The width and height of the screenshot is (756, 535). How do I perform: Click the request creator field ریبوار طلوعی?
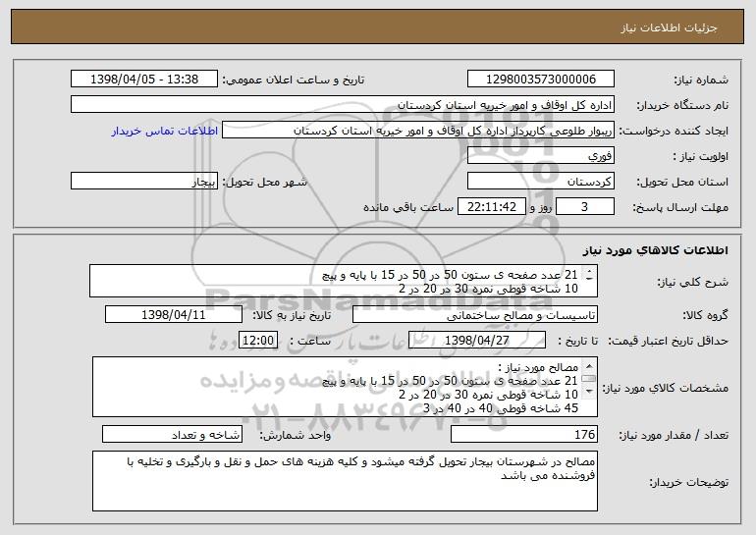pos(418,131)
